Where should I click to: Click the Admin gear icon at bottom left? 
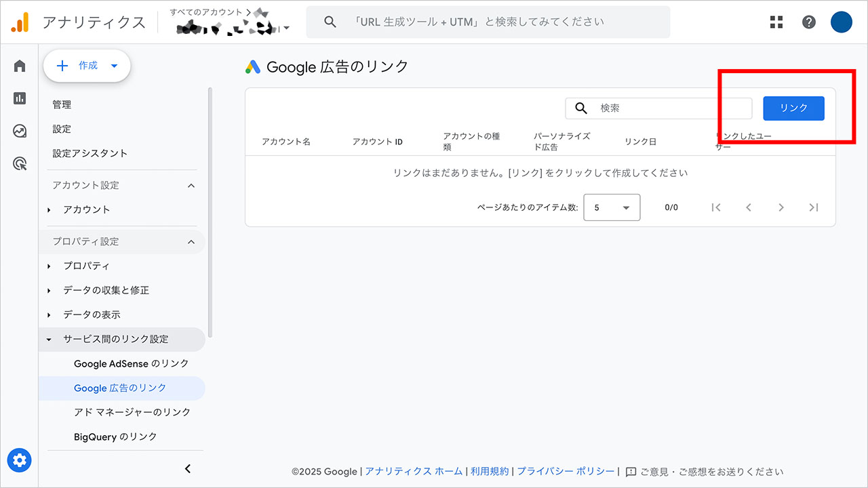(x=19, y=460)
